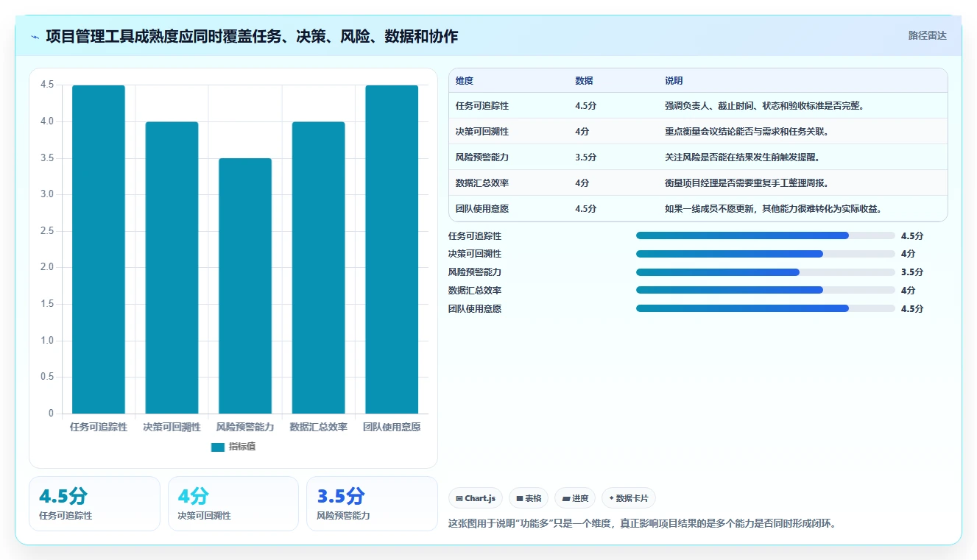Click the Chart.js tag chip
This screenshot has height=560, width=977.
coord(476,498)
